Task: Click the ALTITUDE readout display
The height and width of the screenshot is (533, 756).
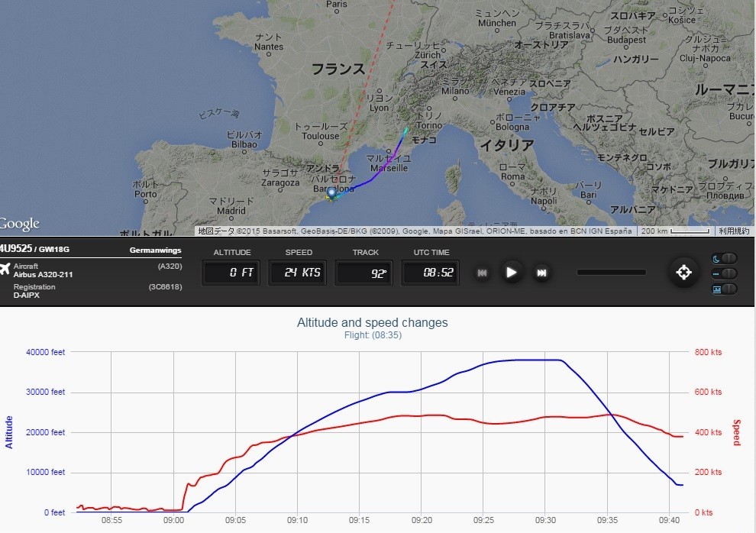Action: [x=231, y=273]
